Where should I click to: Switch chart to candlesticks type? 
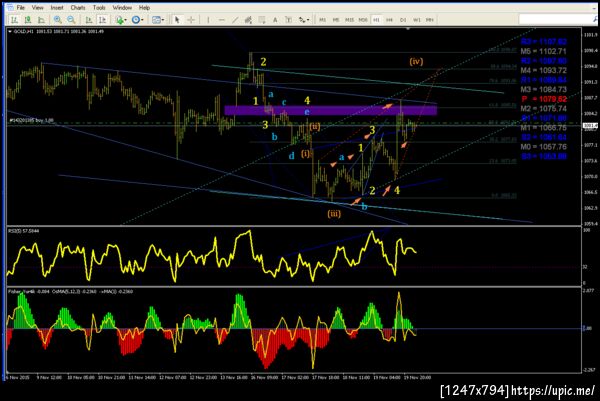click(28, 20)
